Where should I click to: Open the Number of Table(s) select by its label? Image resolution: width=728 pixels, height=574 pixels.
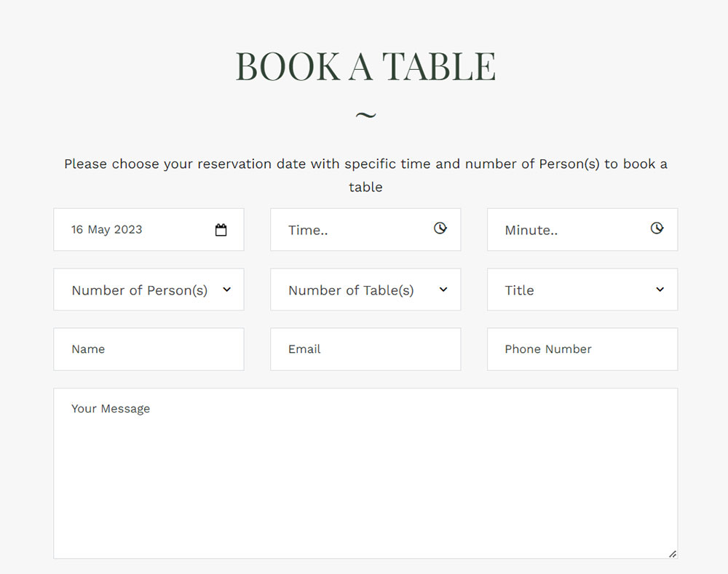[351, 290]
